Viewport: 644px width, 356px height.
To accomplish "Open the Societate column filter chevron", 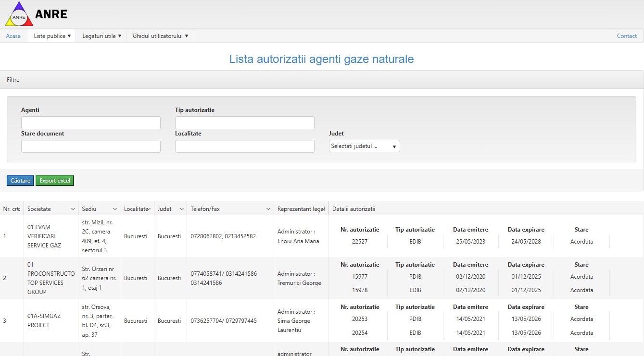I will click(73, 209).
